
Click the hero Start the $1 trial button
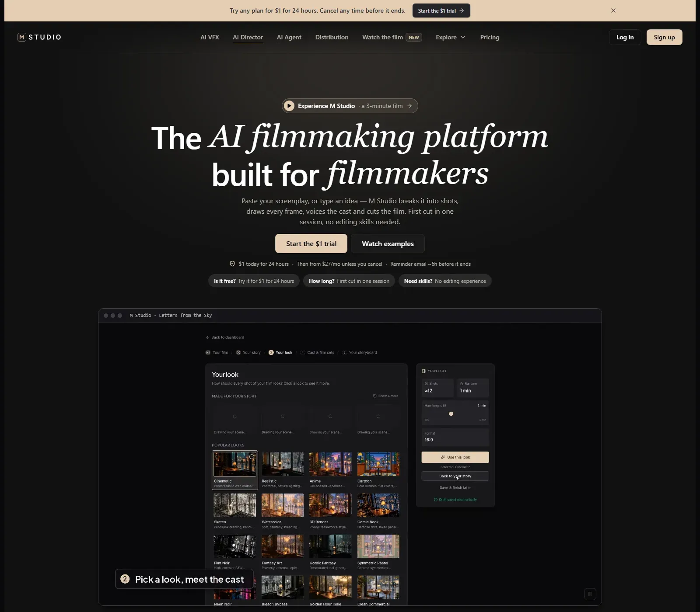[x=311, y=243]
